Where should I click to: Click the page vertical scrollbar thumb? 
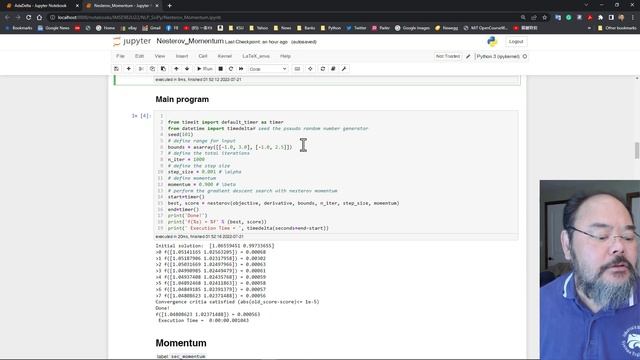[637, 151]
